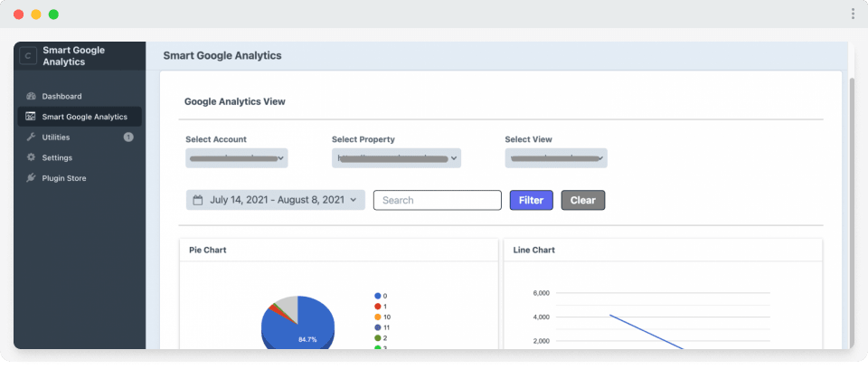Click the Plugin Store plug icon

(x=31, y=178)
